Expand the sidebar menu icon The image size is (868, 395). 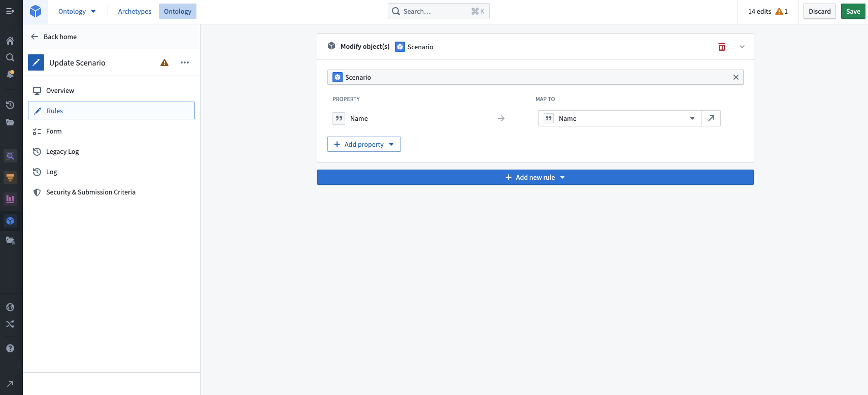tap(10, 11)
